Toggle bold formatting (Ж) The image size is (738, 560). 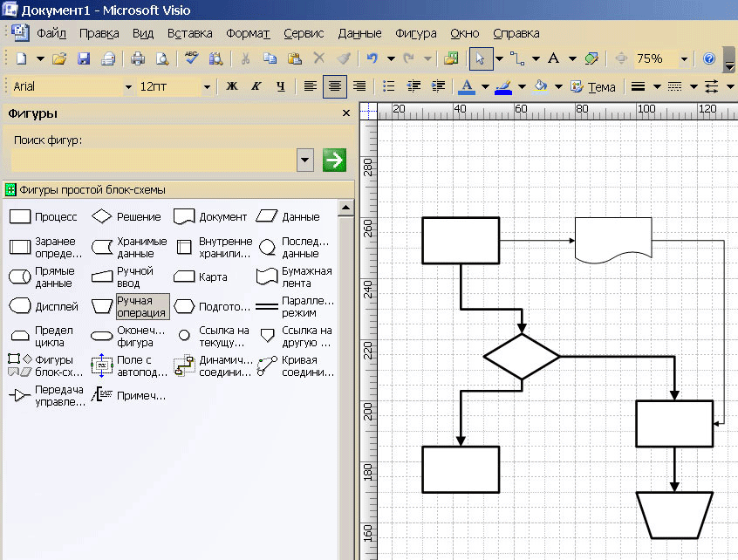point(232,86)
